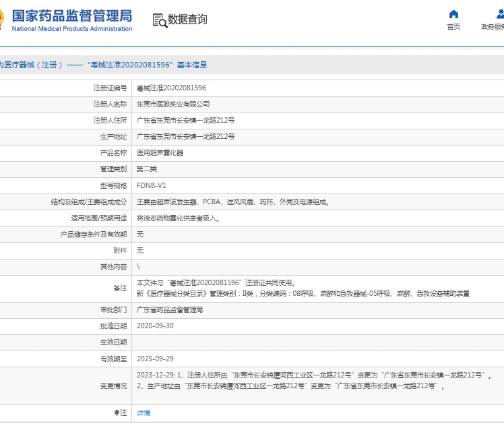The width and height of the screenshot is (504, 428).
Task: Select the 无 value in 附件 row
Action: (140, 251)
